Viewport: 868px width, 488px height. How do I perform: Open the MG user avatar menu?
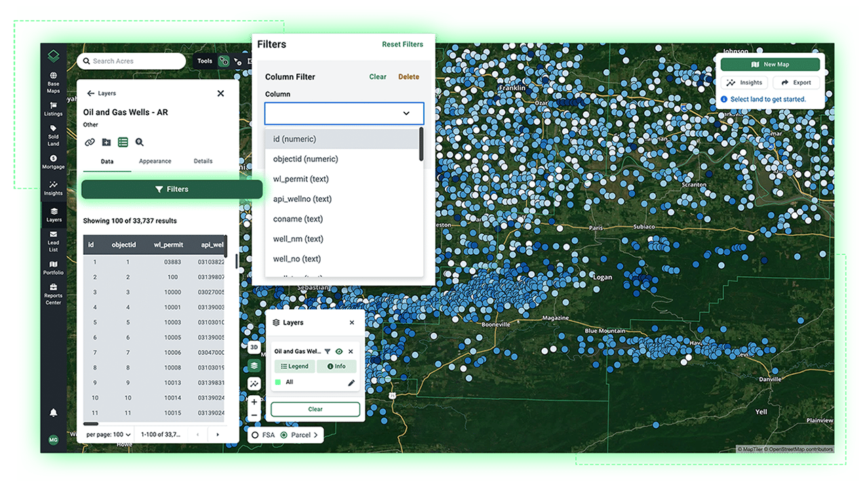pyautogui.click(x=53, y=440)
